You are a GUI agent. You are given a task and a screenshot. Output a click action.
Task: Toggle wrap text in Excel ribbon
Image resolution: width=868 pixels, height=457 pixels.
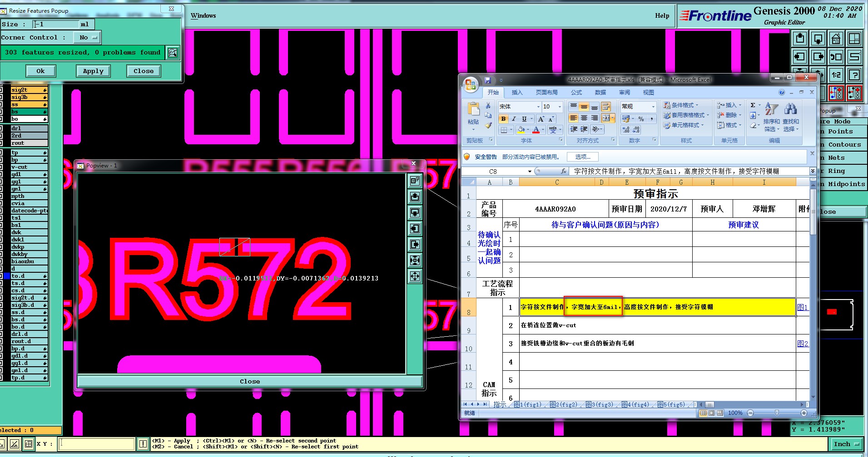tap(606, 107)
